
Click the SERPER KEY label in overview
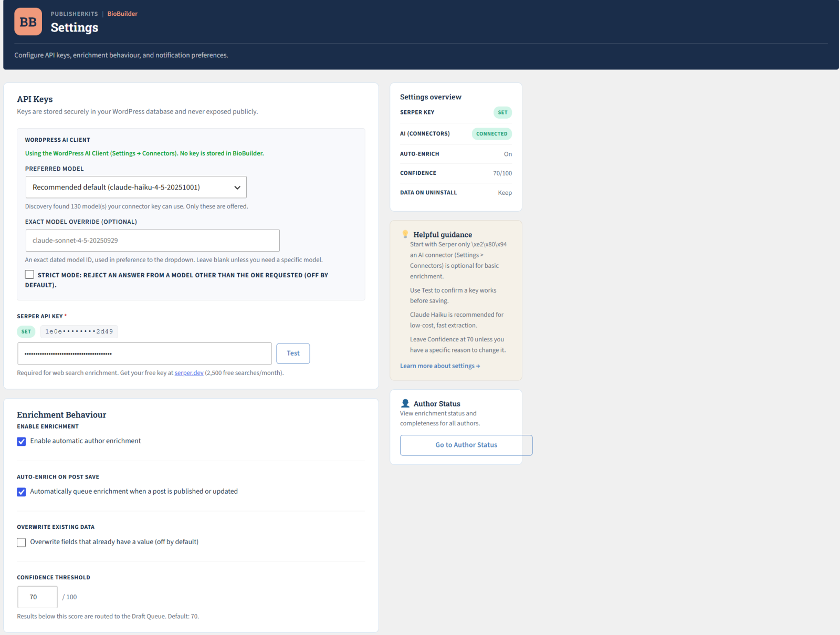pos(417,112)
